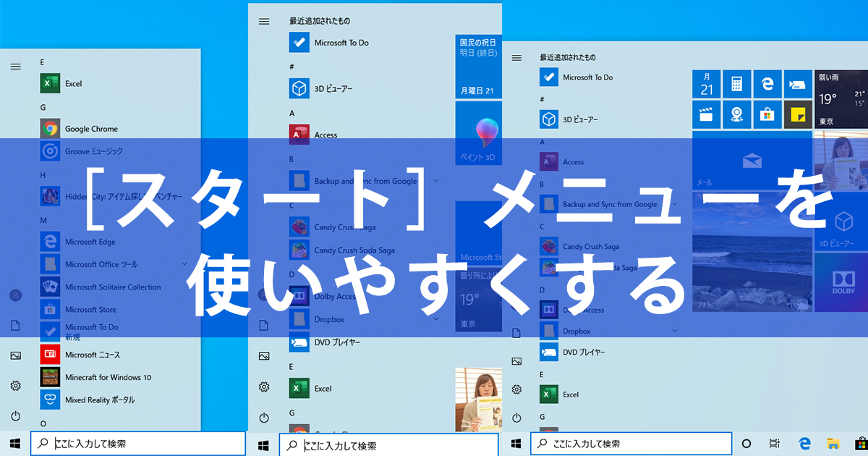Focus the search box in the right screenshot
Image resolution: width=868 pixels, height=456 pixels.
coord(631,443)
